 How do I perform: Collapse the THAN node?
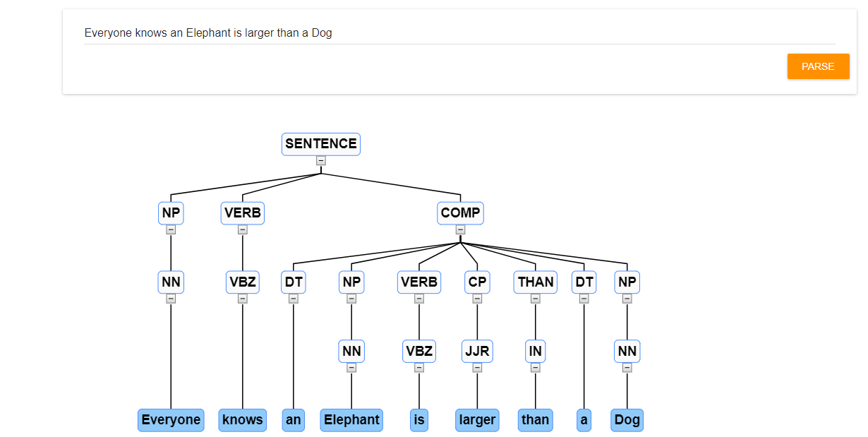pyautogui.click(x=535, y=298)
